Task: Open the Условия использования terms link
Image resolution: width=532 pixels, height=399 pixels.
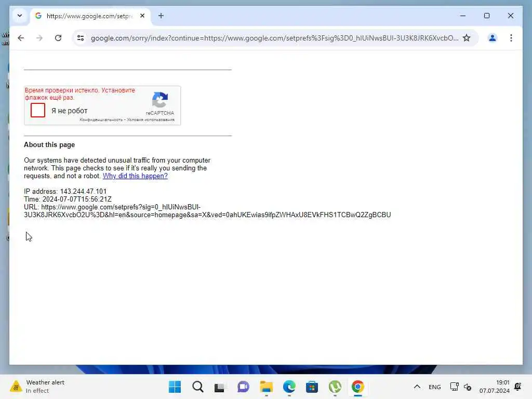Action: point(151,120)
